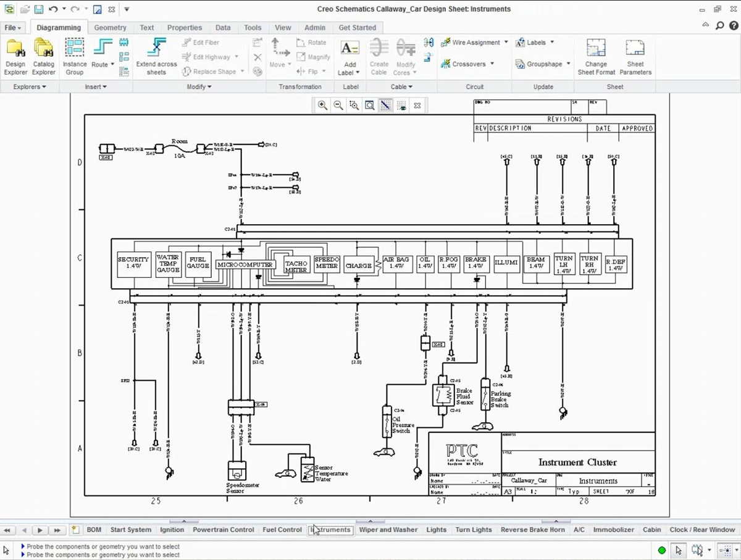The width and height of the screenshot is (741, 560).
Task: Click the last sheet navigation button
Action: (57, 530)
